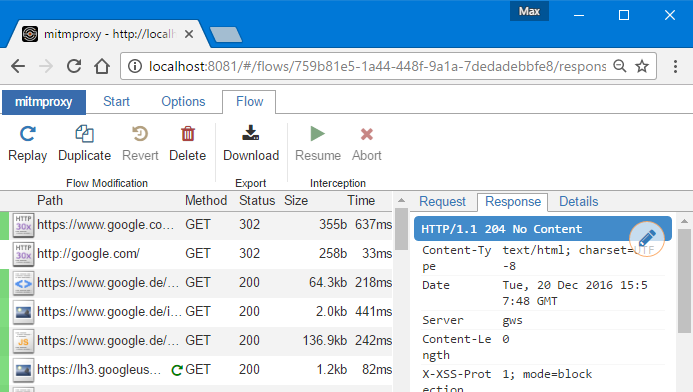The height and width of the screenshot is (392, 693).
Task: Click the Revert flow icon
Action: click(140, 134)
